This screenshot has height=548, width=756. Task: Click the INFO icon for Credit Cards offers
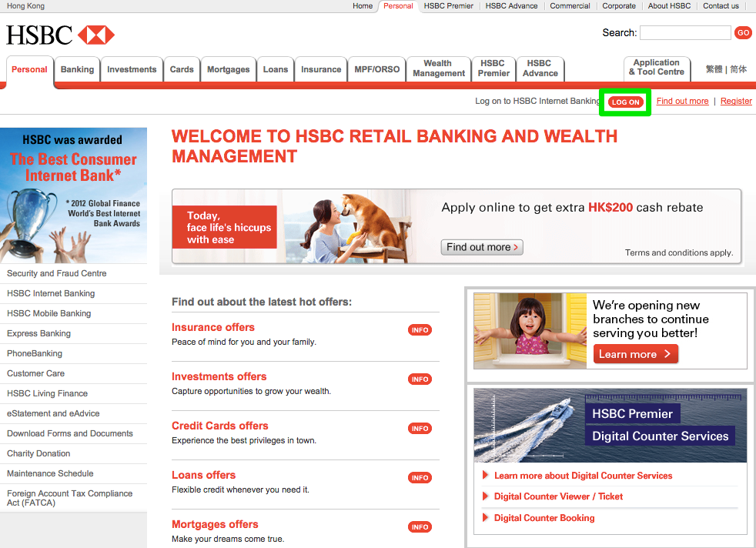pos(420,429)
